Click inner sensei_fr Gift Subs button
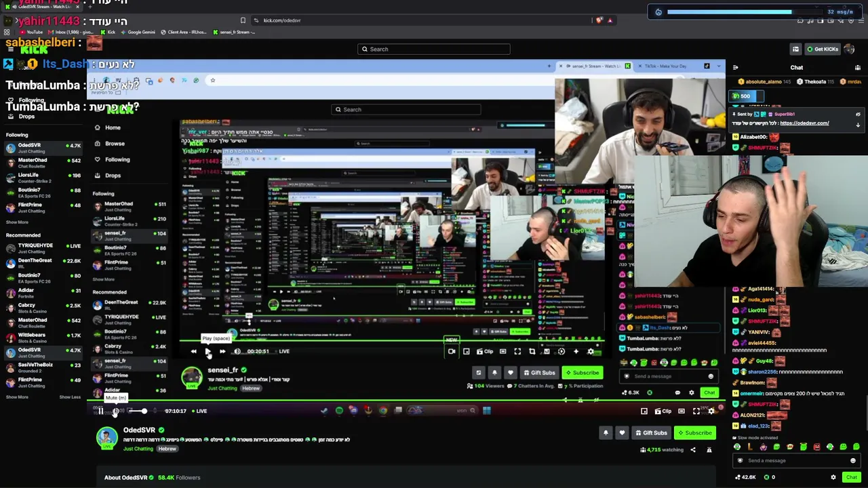 [x=538, y=373]
